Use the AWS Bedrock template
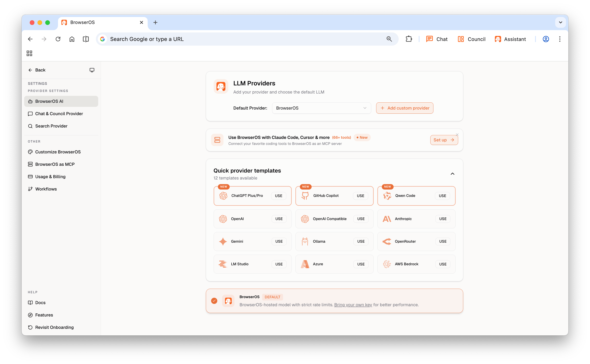This screenshot has width=590, height=364. pos(443,264)
